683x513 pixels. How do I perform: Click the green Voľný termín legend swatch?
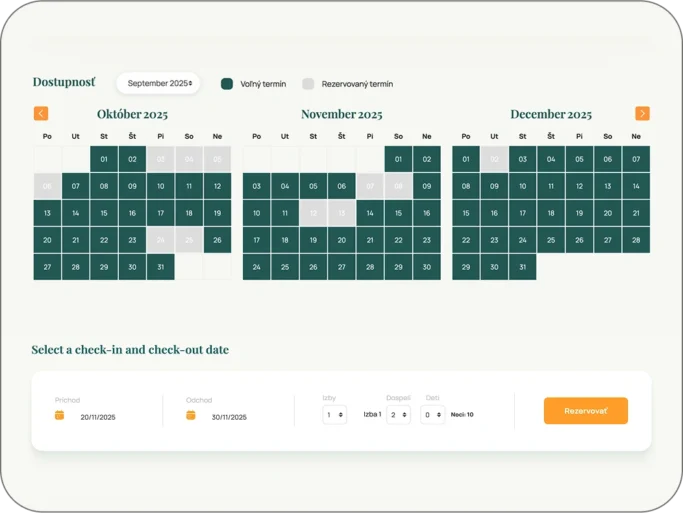227,84
